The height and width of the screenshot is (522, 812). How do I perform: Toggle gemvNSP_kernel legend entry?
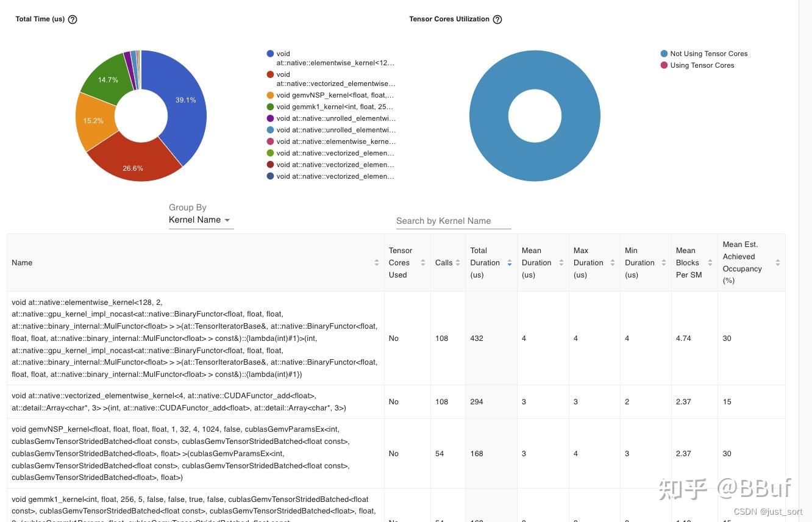330,95
